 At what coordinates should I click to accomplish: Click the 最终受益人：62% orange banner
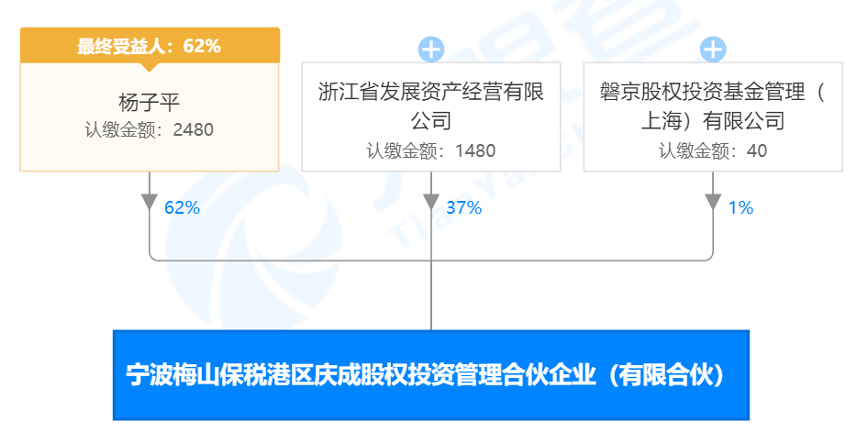click(x=150, y=46)
